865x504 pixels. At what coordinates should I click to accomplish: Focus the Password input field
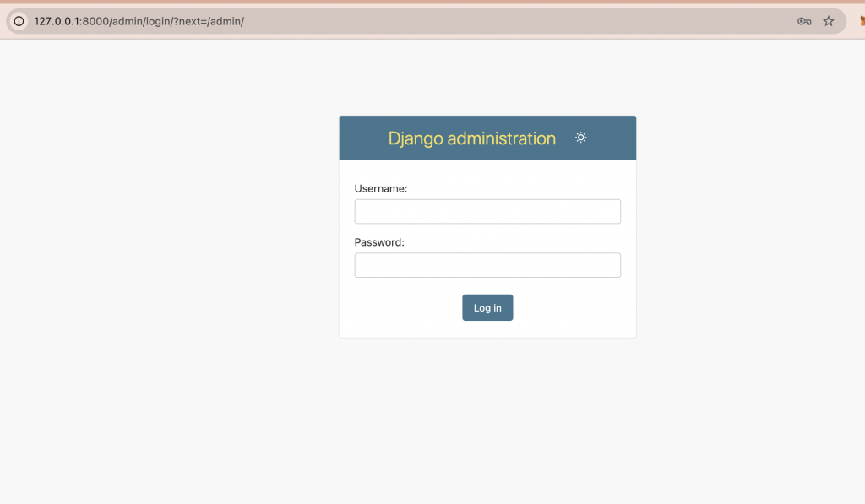tap(487, 265)
